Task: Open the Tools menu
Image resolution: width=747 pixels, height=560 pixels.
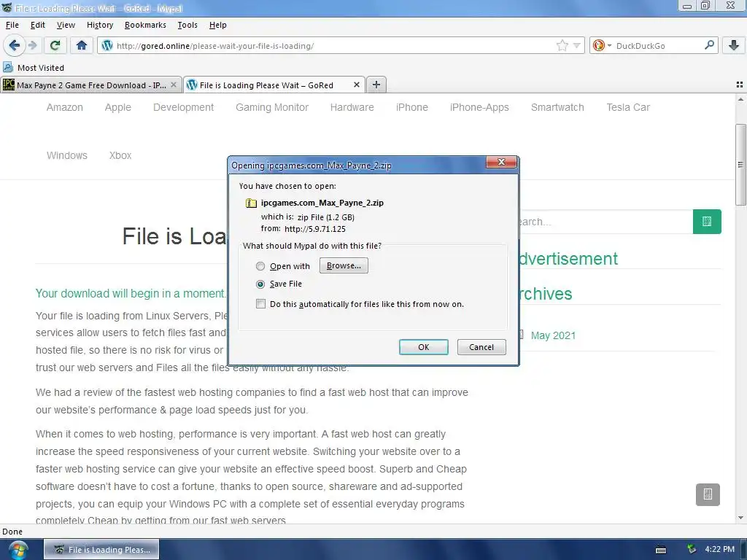Action: click(x=187, y=25)
